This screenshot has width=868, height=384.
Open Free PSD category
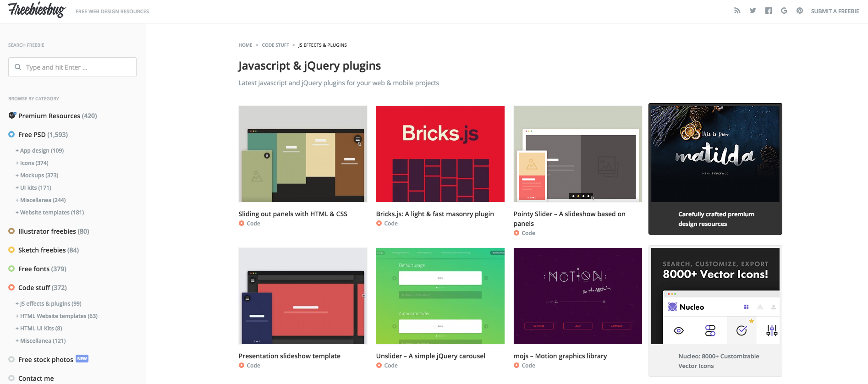click(43, 135)
